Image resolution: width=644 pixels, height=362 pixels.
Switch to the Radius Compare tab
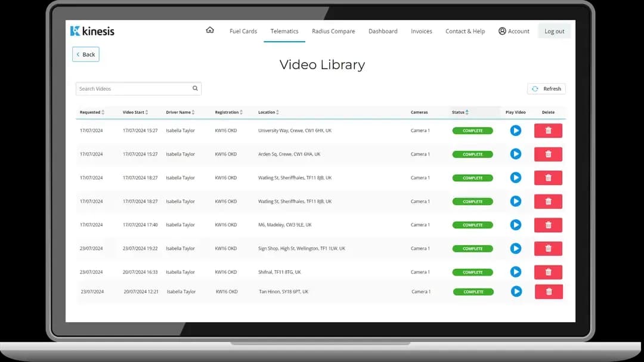tap(333, 31)
